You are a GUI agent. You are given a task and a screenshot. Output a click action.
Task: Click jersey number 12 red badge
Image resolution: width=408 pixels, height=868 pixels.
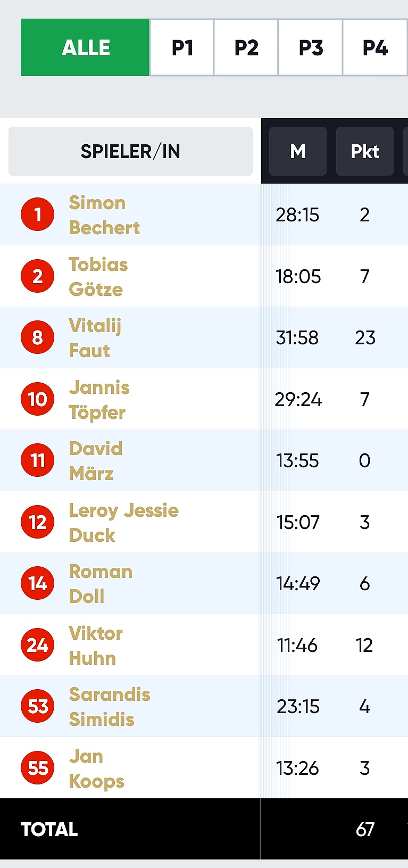click(37, 522)
